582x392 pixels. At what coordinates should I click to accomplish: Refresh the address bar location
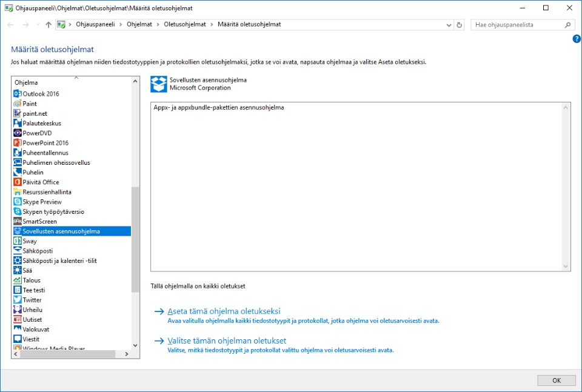pos(459,25)
